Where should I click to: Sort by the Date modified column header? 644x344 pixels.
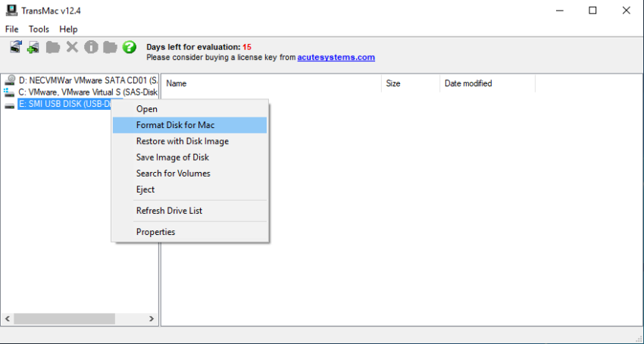click(x=487, y=83)
